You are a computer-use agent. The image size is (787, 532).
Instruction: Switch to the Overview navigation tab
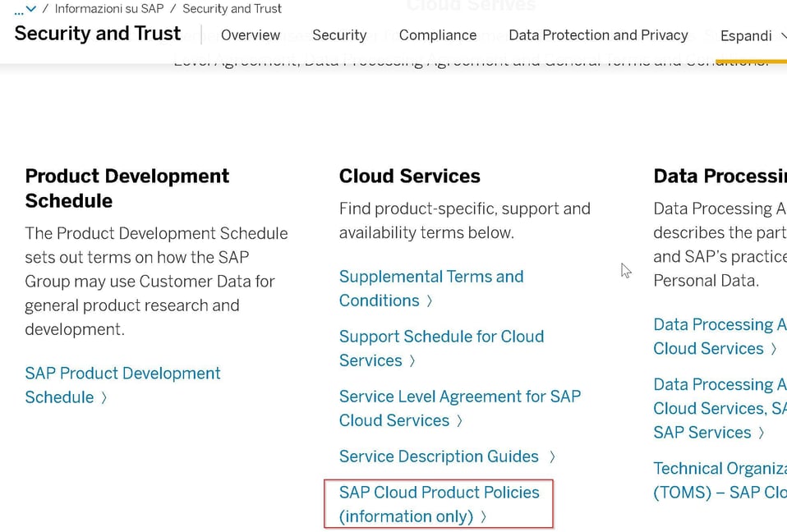[250, 35]
